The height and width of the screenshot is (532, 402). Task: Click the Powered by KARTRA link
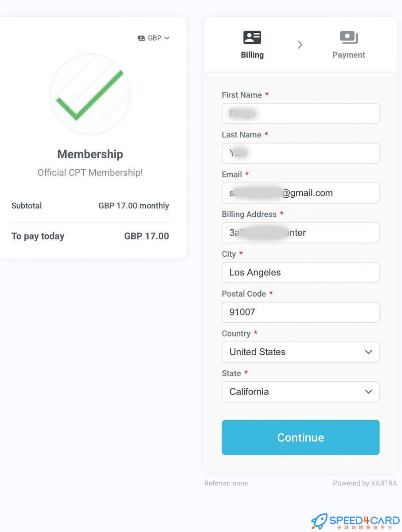click(x=365, y=483)
